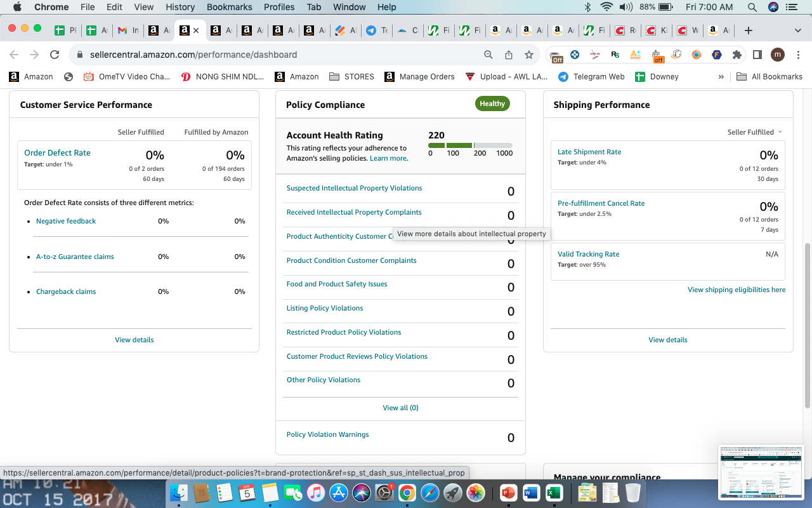The width and height of the screenshot is (812, 508).
Task: Open the Trash in the Dock
Action: [x=632, y=492]
